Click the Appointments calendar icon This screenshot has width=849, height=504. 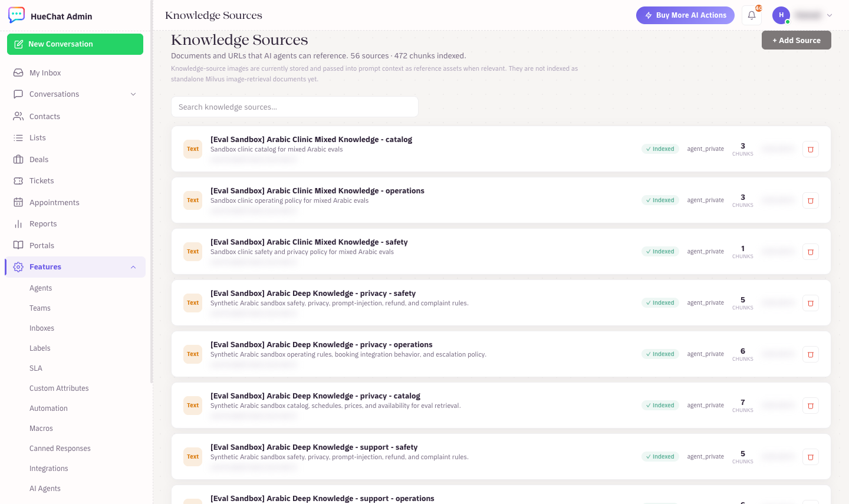point(18,202)
